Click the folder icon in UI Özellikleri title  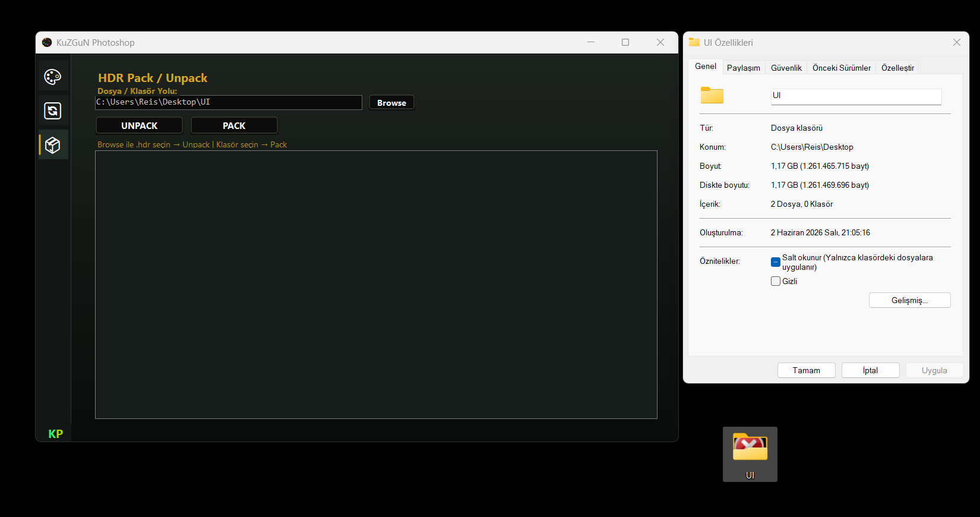pos(694,42)
